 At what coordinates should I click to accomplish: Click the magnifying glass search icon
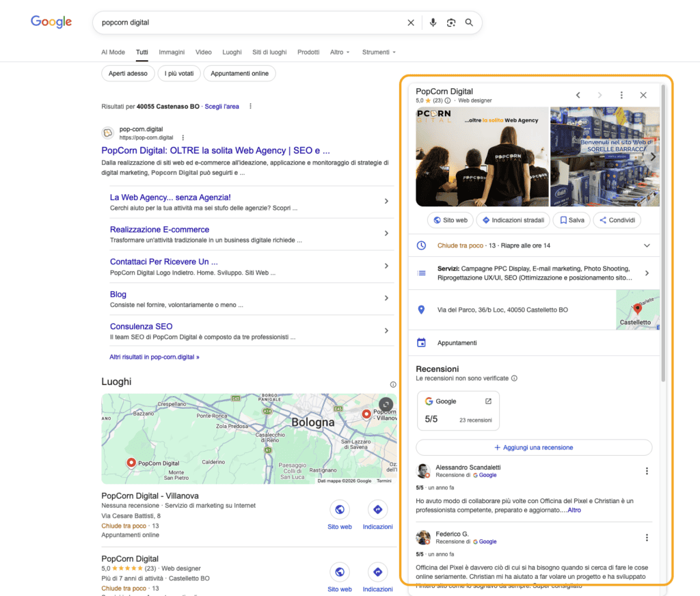[x=469, y=23]
